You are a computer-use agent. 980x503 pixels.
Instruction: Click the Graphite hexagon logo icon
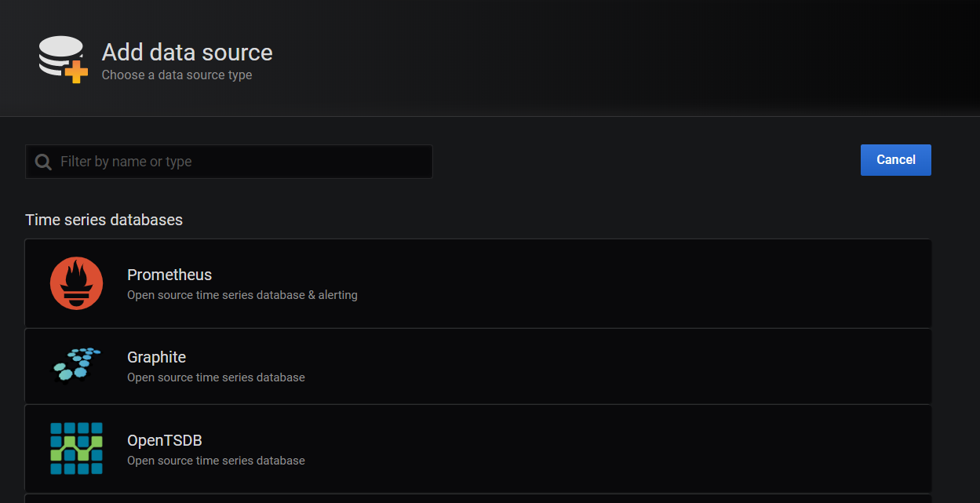pos(76,365)
